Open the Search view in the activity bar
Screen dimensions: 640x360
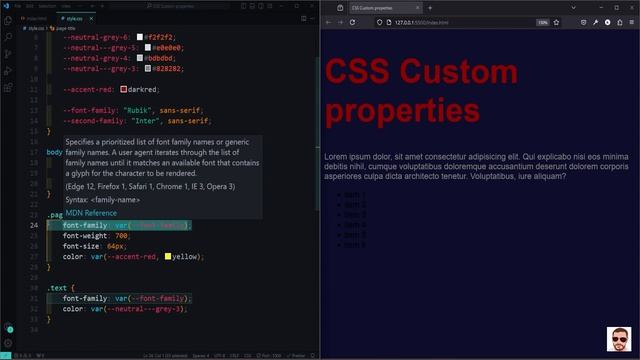point(8,37)
